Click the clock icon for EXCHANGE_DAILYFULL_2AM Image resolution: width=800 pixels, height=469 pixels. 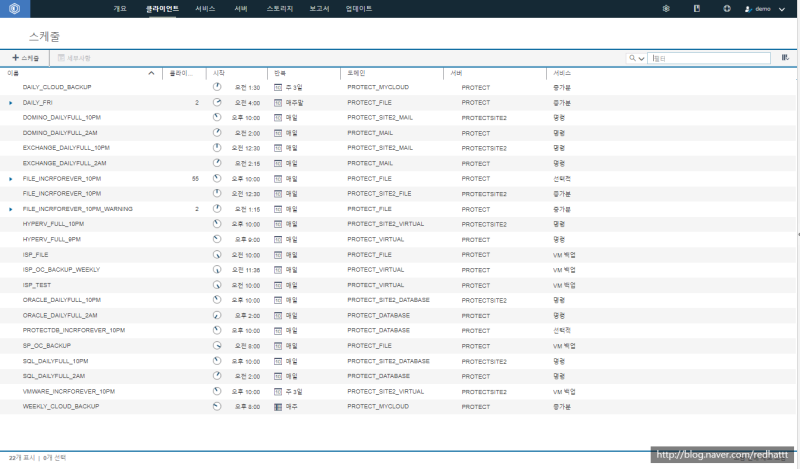point(217,163)
